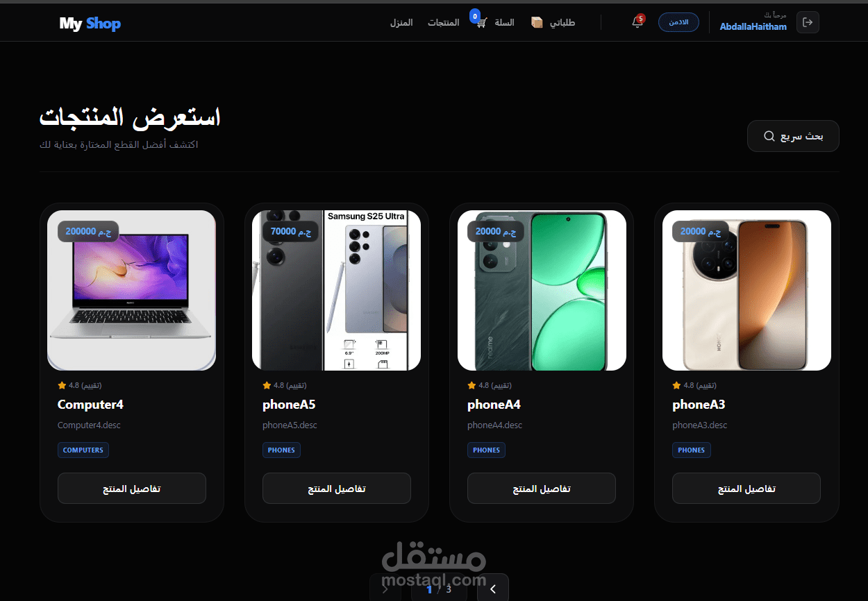868x601 pixels.
Task: Click the magnifier icon in quick search
Action: 769,136
